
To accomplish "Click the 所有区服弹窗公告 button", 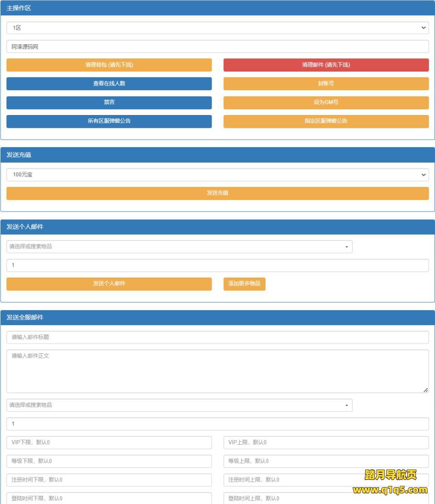I will (x=109, y=121).
